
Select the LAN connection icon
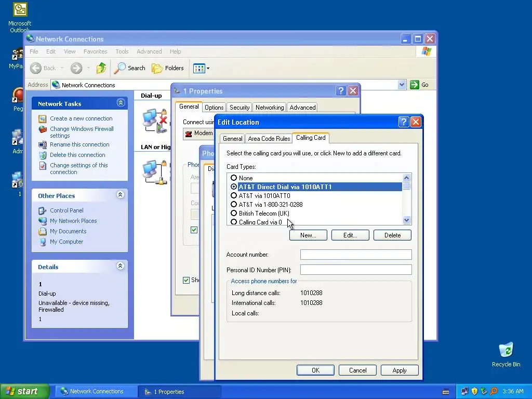155,172
